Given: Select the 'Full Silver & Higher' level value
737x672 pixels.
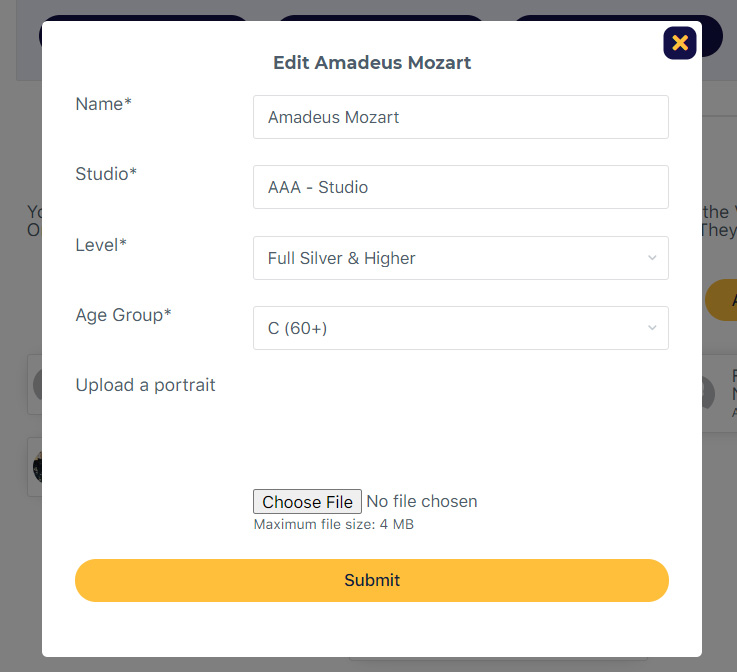Looking at the screenshot, I should (x=342, y=258).
